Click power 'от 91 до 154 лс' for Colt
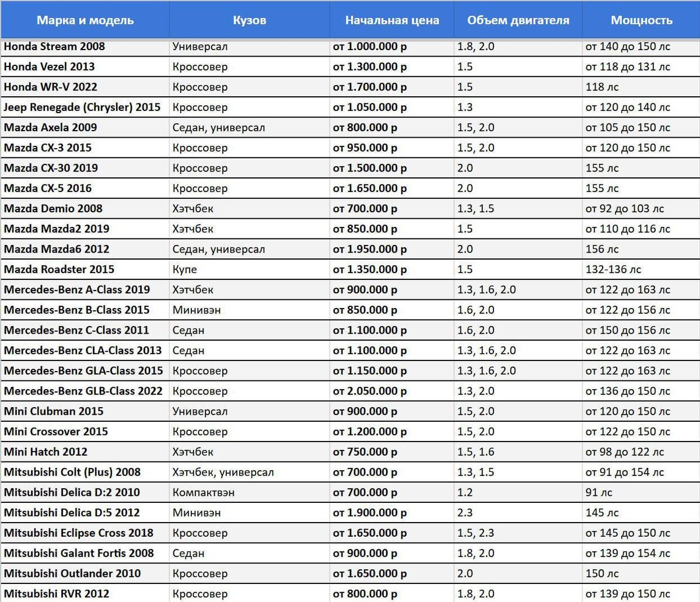The height and width of the screenshot is (602, 700). tap(641, 472)
